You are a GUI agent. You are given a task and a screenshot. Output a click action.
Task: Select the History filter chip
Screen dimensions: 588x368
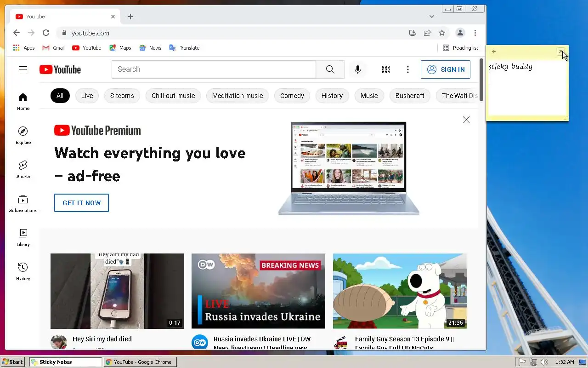(332, 96)
